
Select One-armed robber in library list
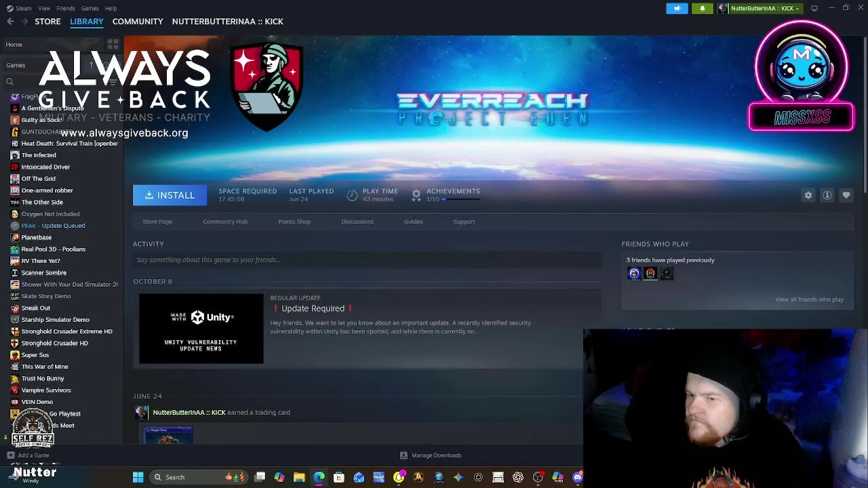(x=47, y=190)
